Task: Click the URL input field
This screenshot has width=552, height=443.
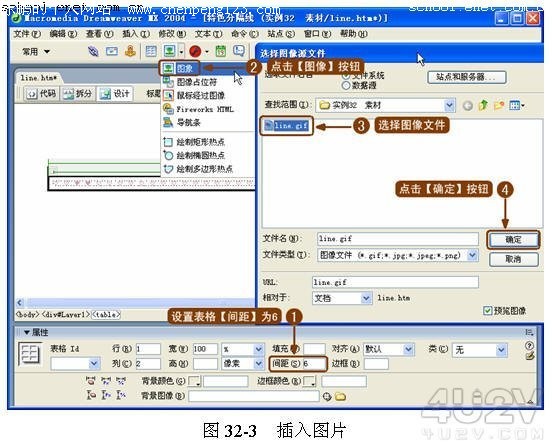Action: 395,282
